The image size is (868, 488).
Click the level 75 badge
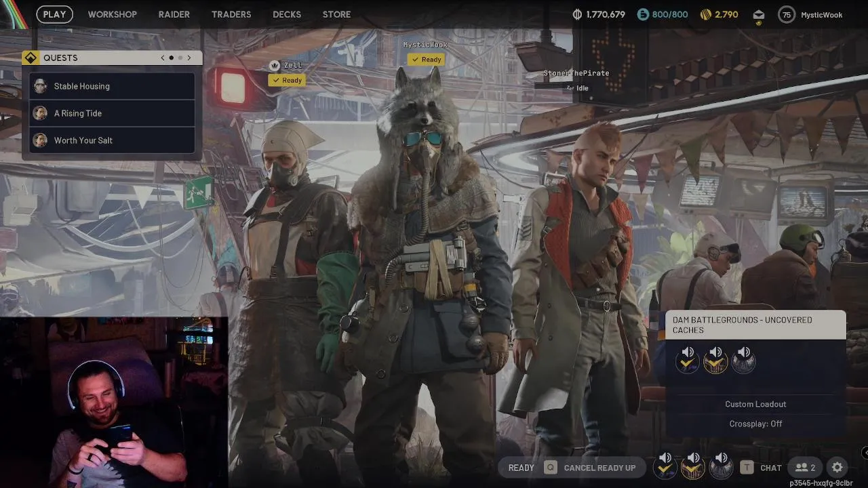pyautogui.click(x=787, y=14)
